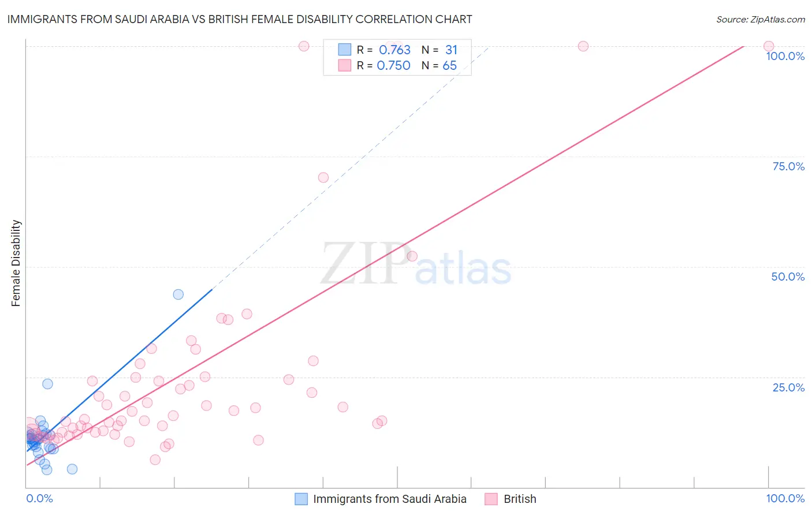
Task: Click the pink point at top right 100%
Action: 769,46
